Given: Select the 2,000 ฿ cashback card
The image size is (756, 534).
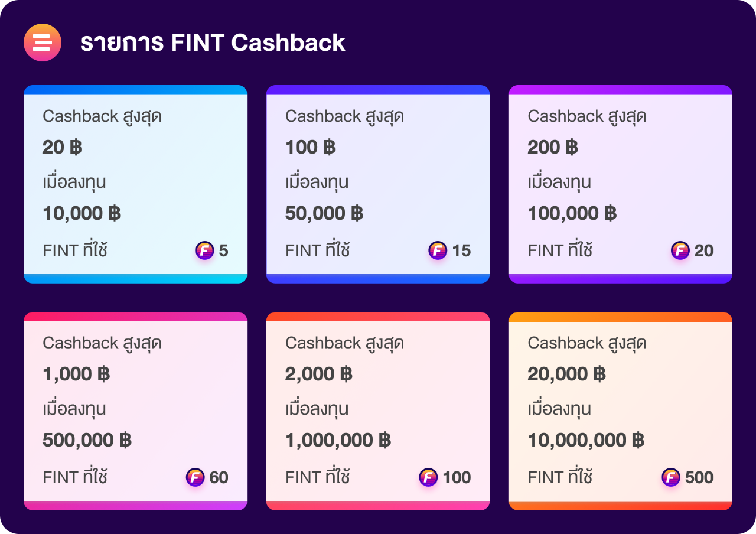Looking at the screenshot, I should coord(378,411).
